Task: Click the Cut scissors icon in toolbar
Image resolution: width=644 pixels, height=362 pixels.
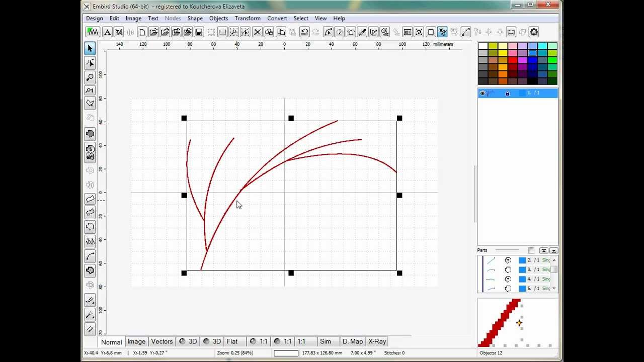Action: (x=257, y=32)
